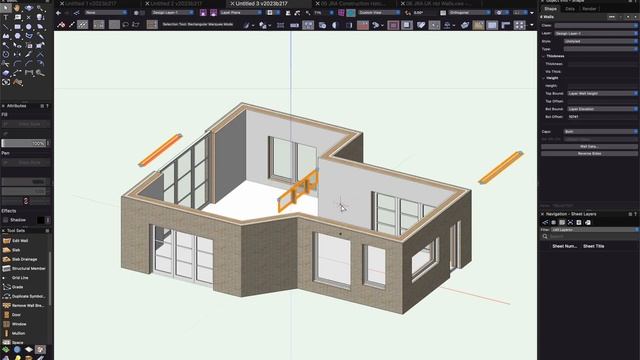Choose the Rectangle tool
This screenshot has height=360, width=640.
coord(17,27)
